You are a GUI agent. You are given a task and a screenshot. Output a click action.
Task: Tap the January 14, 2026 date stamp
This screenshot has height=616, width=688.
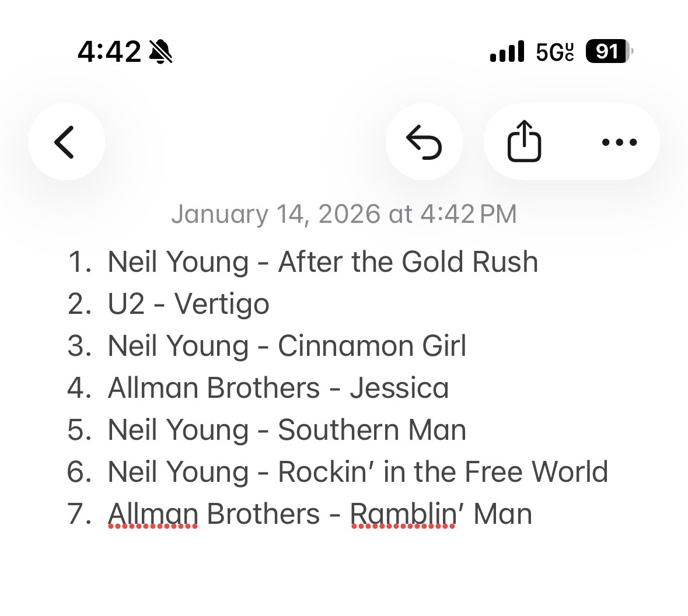tap(344, 214)
